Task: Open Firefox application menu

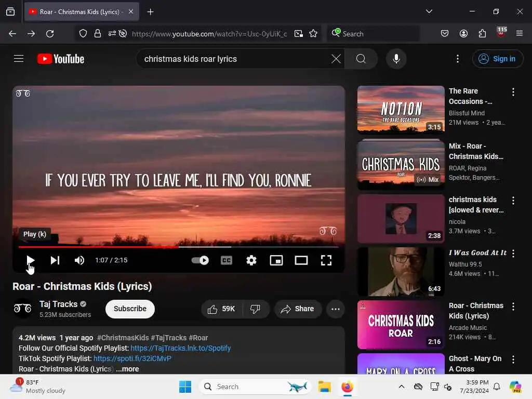Action: [x=520, y=33]
